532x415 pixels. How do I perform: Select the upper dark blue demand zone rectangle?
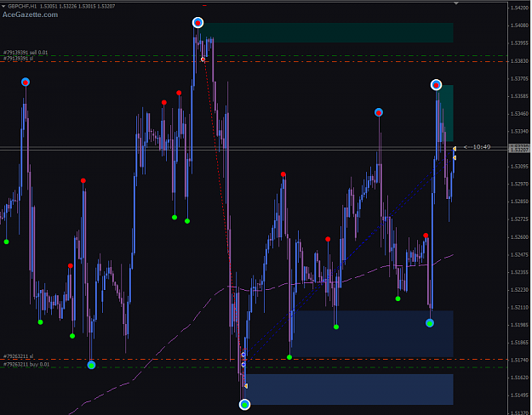(x=372, y=334)
